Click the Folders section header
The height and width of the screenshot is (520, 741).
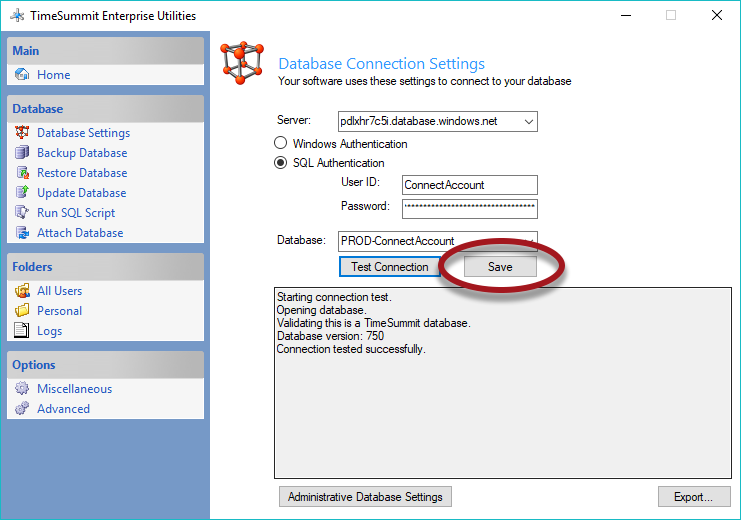click(x=105, y=267)
